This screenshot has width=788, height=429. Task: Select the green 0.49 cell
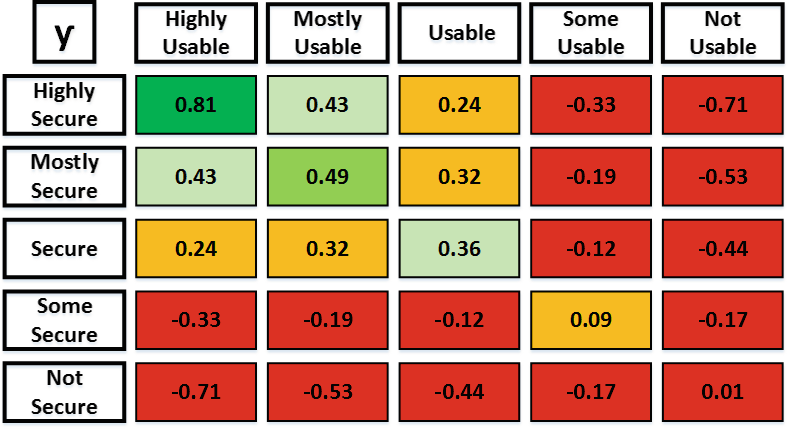(x=327, y=177)
